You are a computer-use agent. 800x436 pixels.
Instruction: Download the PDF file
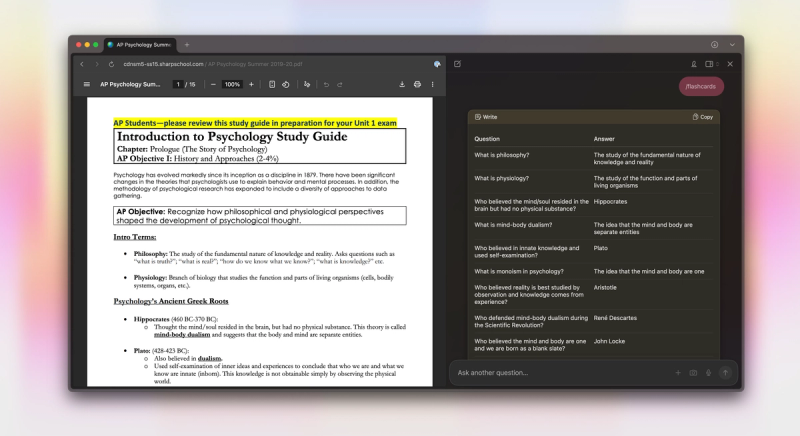coord(402,85)
